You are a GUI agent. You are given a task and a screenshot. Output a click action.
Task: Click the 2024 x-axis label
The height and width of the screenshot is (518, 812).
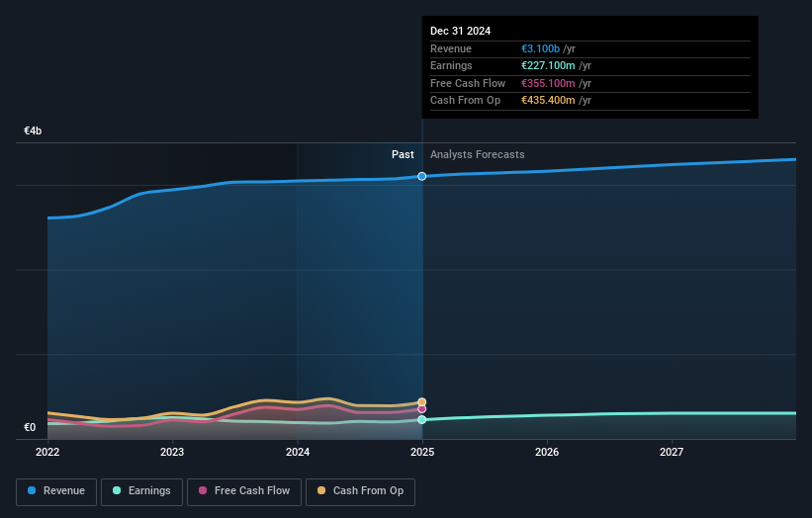298,453
